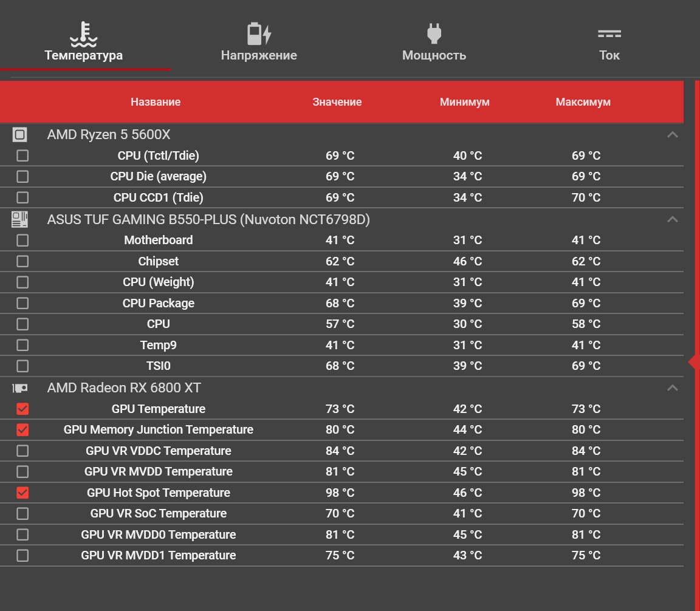Check the GPU VR MVDD Temperature checkbox
The height and width of the screenshot is (611, 700).
coord(22,472)
